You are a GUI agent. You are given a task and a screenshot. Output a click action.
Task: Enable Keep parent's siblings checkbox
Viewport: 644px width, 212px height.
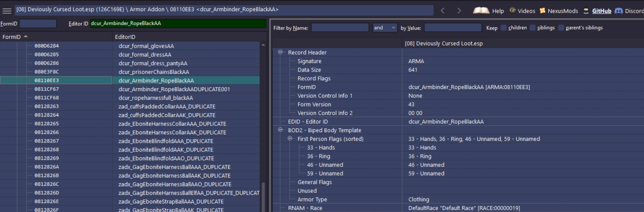click(561, 28)
